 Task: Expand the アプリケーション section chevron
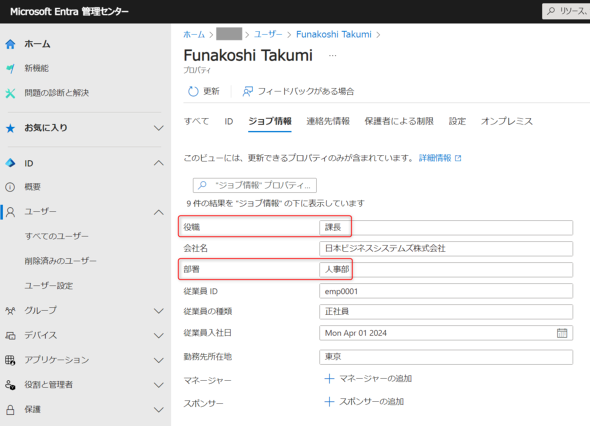(159, 361)
